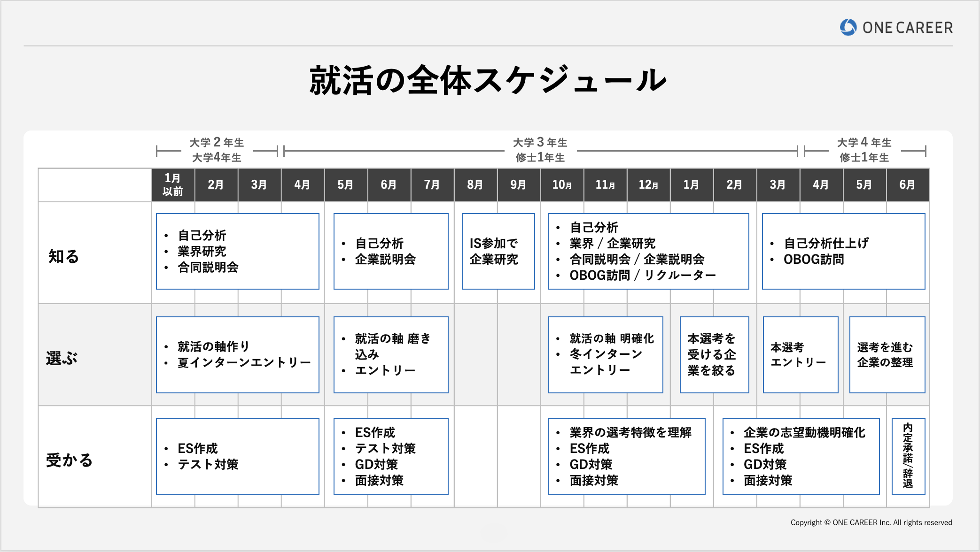Viewport: 980px width, 552px height.
Task: Click the Copyright ONE CAREER notice
Action: point(871,522)
